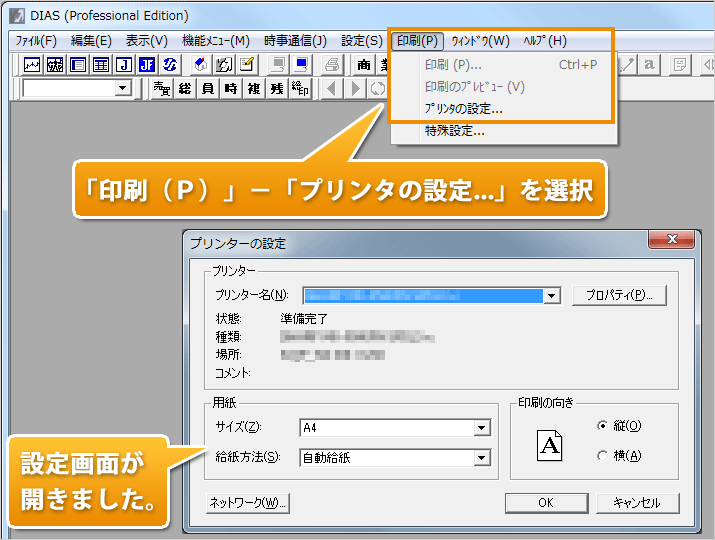715x540 pixels.
Task: Open the 時事通信(J) menu
Action: point(295,41)
